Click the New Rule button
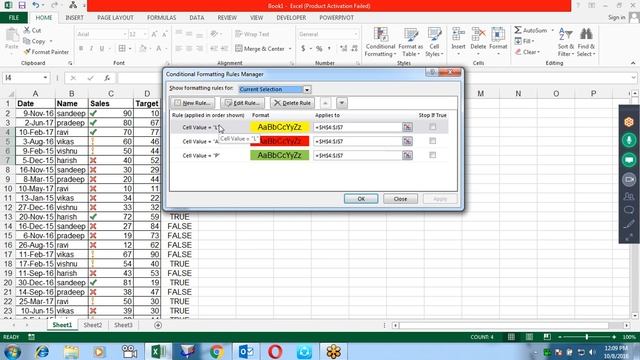Screen dimensions: 640x360 pyautogui.click(x=193, y=103)
